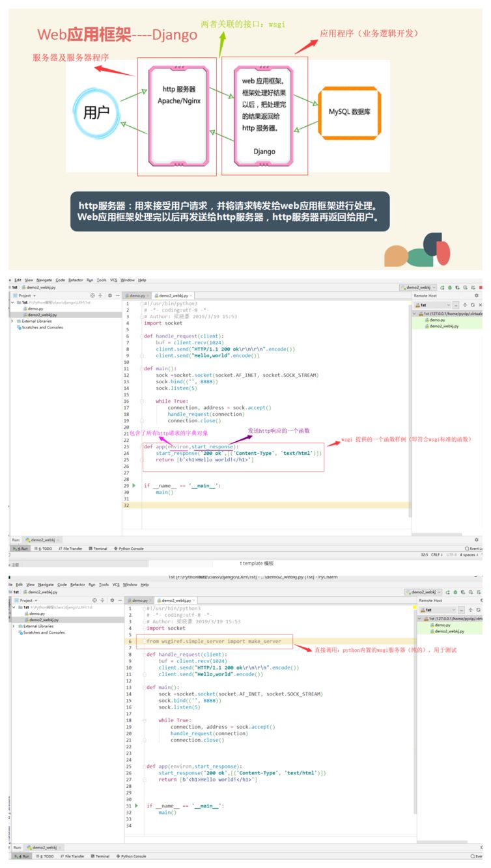This screenshot has height=868, width=491.
Task: Open the Edit menu in upper PyCharm window
Action: click(18, 280)
